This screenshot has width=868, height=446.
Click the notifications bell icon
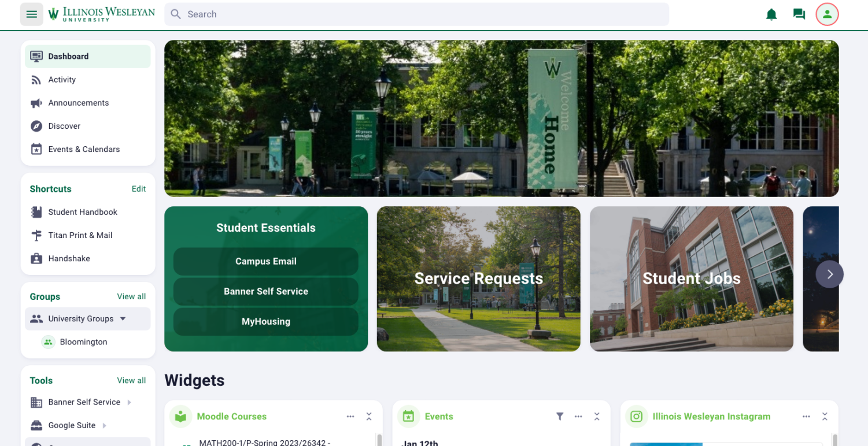pyautogui.click(x=771, y=14)
